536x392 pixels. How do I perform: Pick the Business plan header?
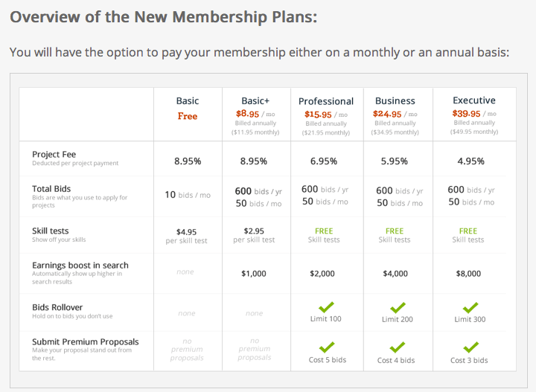point(395,101)
